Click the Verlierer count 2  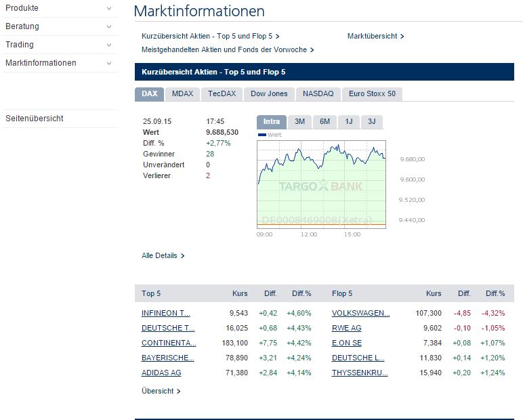tap(208, 176)
